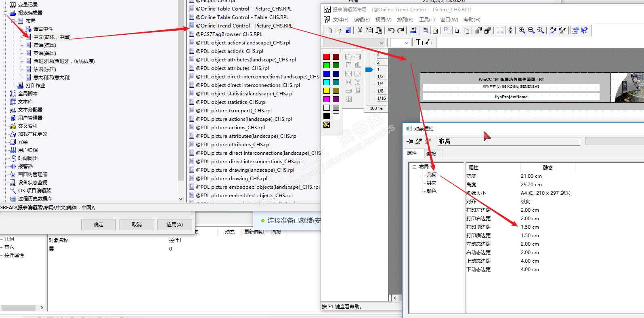Open the font size dropdown in Report Editor

pyautogui.click(x=407, y=42)
